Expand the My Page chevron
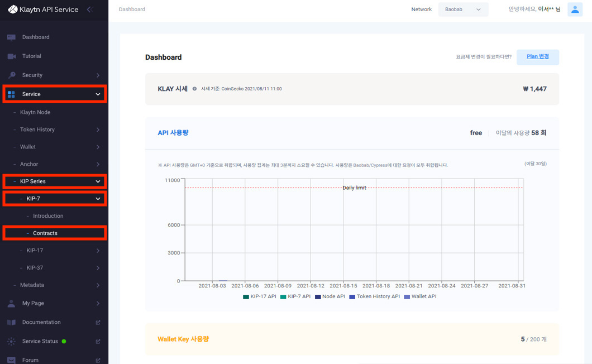This screenshot has height=364, width=592. click(98, 303)
